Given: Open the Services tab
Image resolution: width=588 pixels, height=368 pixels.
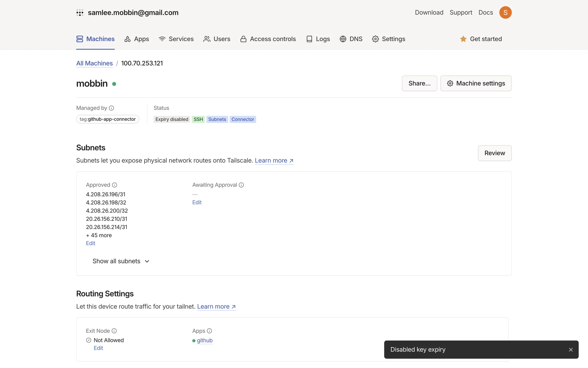Looking at the screenshot, I should (x=176, y=39).
